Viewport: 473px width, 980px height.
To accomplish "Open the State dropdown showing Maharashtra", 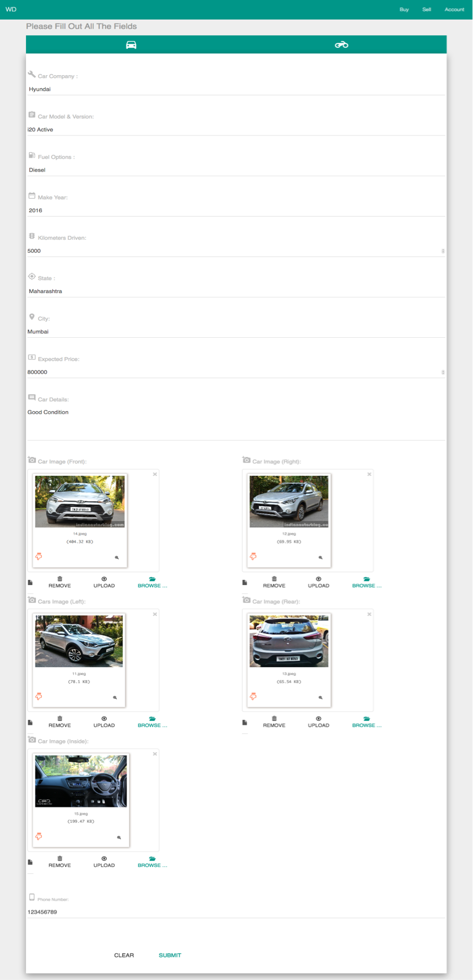I will 236,291.
